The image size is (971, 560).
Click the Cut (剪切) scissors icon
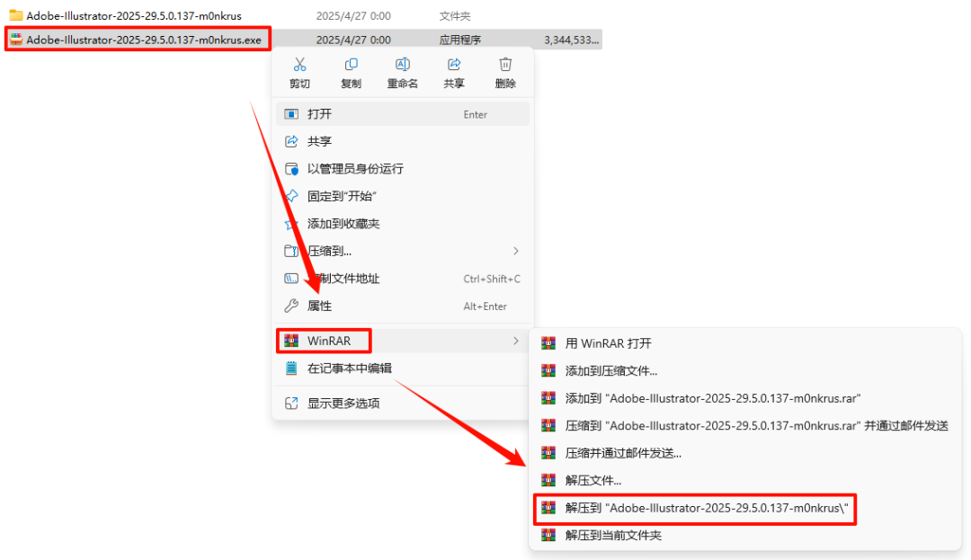tap(299, 65)
